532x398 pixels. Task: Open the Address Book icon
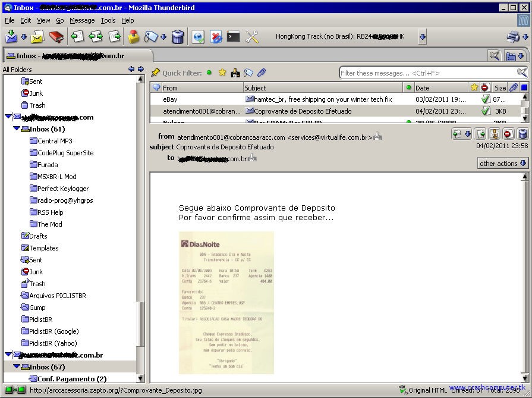pyautogui.click(x=56, y=37)
